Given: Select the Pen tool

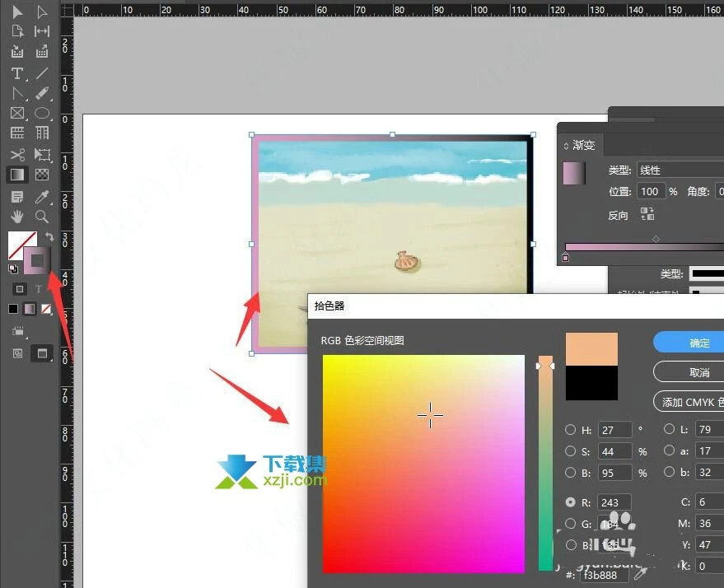Looking at the screenshot, I should 17,93.
